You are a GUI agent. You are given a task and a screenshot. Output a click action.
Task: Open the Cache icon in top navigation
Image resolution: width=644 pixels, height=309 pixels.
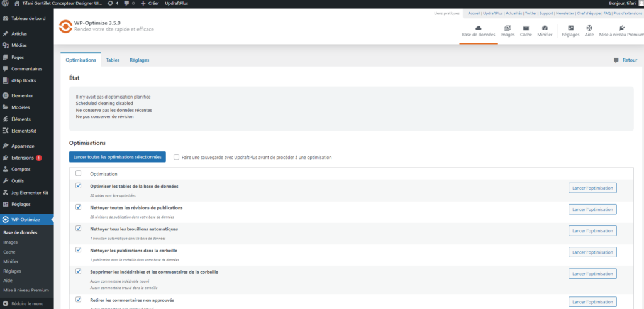(526, 31)
